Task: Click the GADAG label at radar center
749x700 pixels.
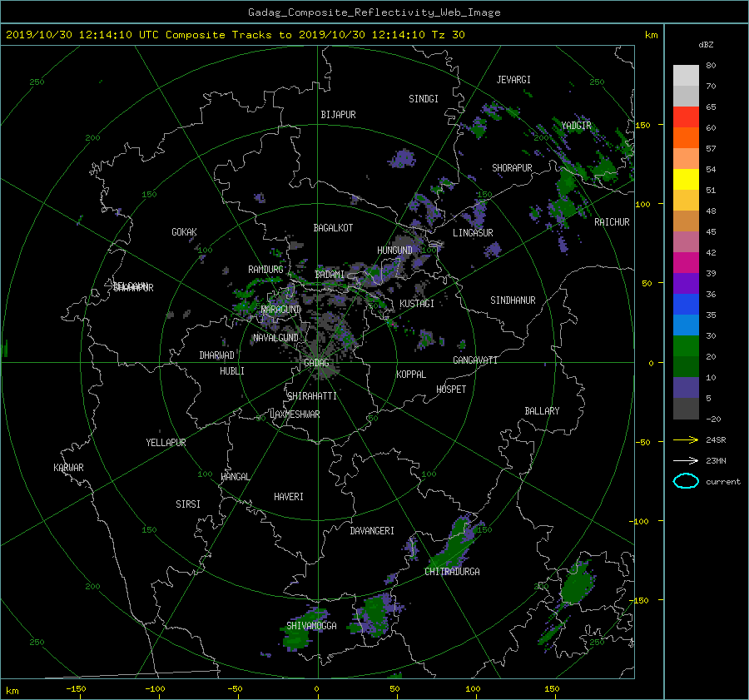Action: 316,363
